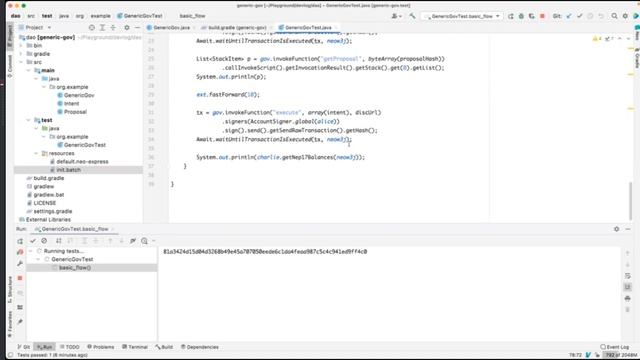
Task: Open IDE settings gear in top toolbar
Action: [x=625, y=16]
